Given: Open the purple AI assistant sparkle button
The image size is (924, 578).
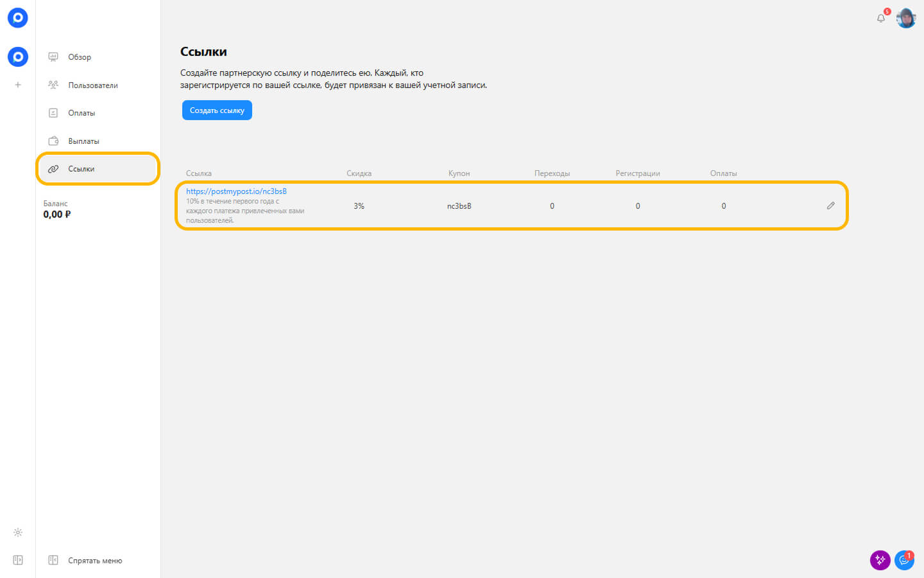Looking at the screenshot, I should click(x=880, y=560).
